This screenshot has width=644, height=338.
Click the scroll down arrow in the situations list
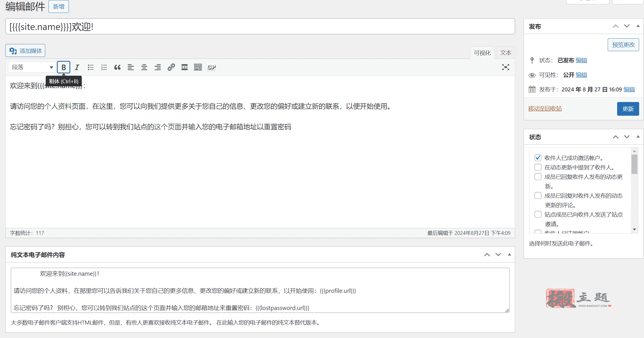tap(634, 229)
